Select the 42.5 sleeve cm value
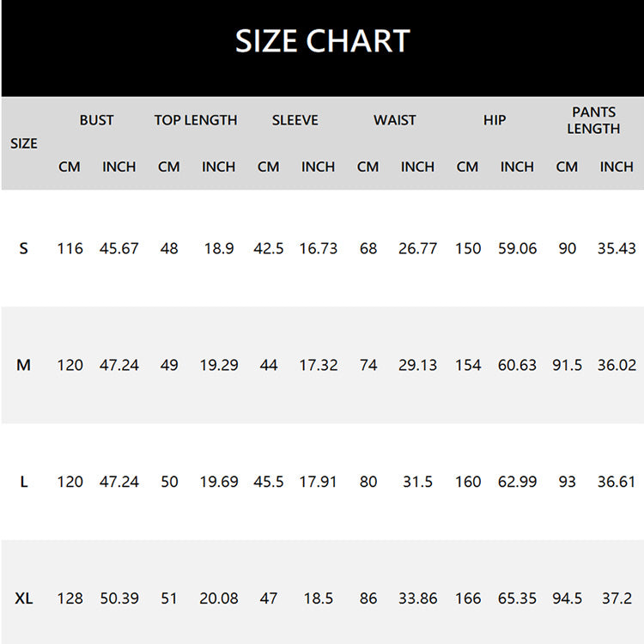Screen dimensions: 644x644 (x=269, y=248)
